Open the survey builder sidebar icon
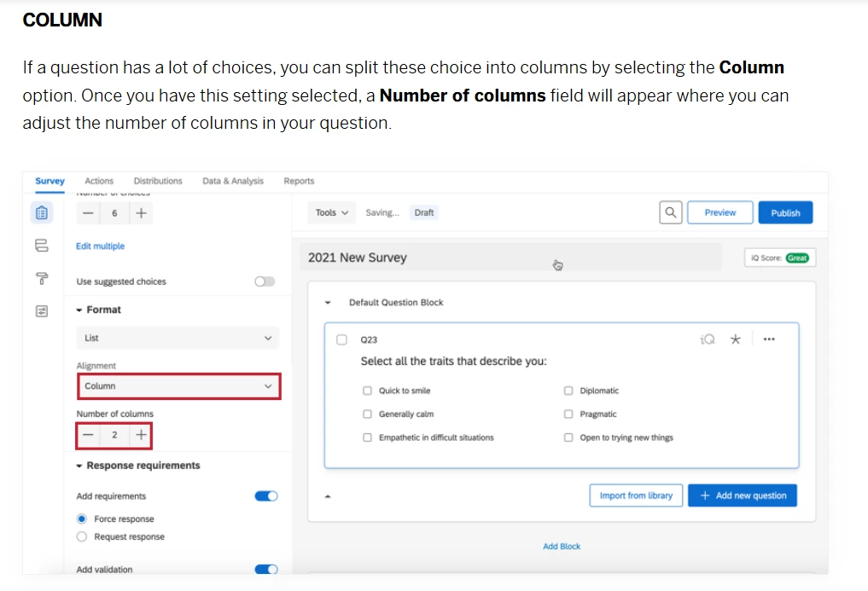 [x=42, y=212]
